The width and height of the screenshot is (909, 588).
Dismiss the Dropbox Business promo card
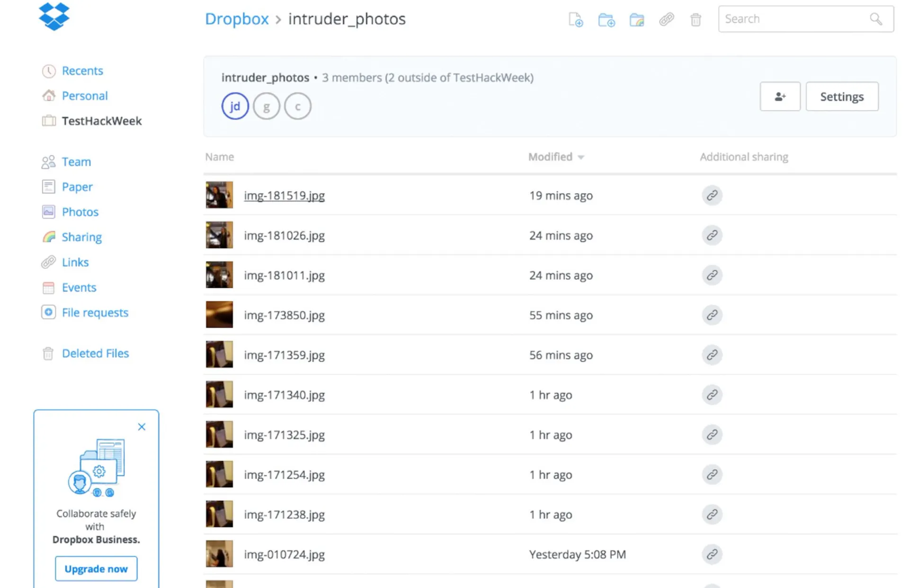pos(142,427)
